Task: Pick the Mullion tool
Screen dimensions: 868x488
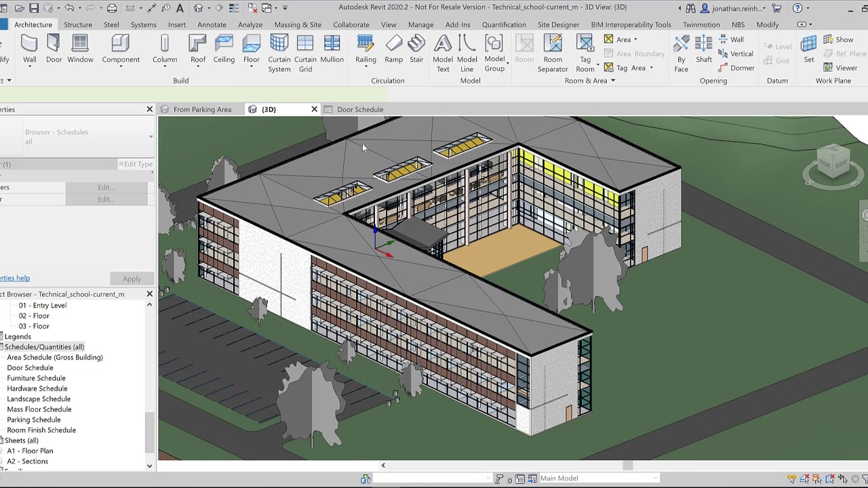Action: [x=332, y=49]
